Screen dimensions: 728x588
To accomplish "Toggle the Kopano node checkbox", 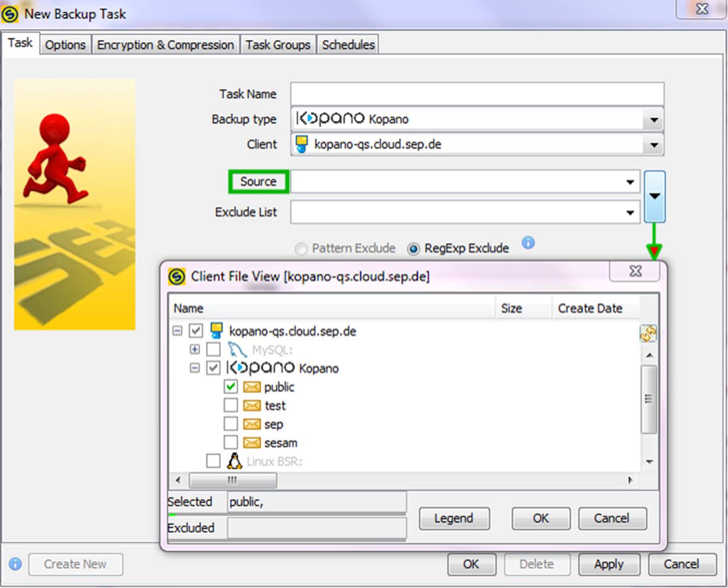I will click(x=213, y=368).
